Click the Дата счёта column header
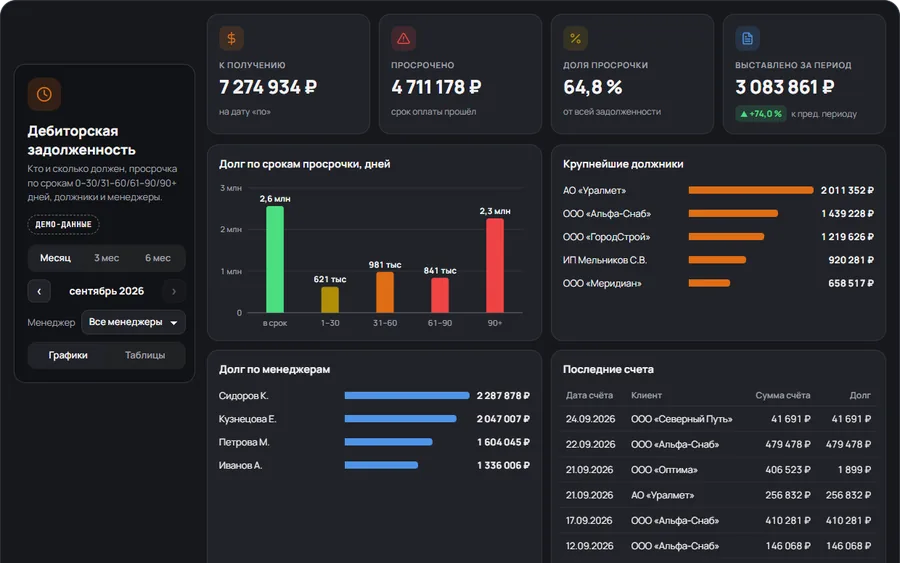The height and width of the screenshot is (563, 900). [589, 395]
